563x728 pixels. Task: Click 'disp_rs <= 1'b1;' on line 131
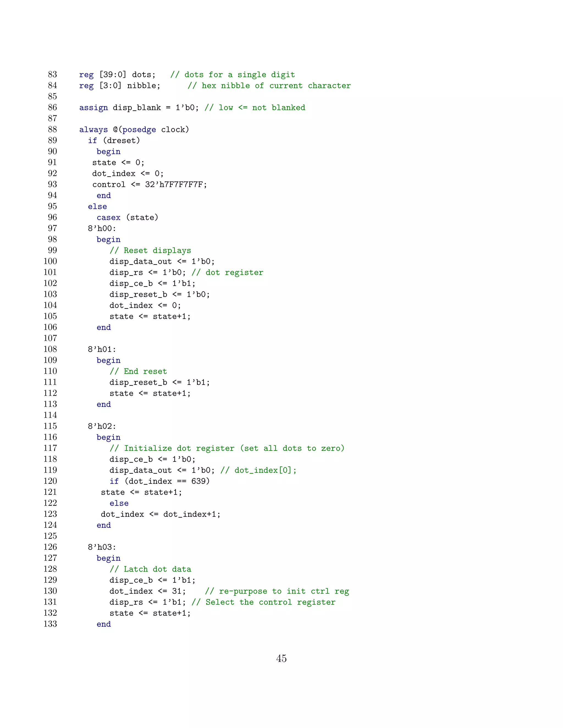(148, 603)
